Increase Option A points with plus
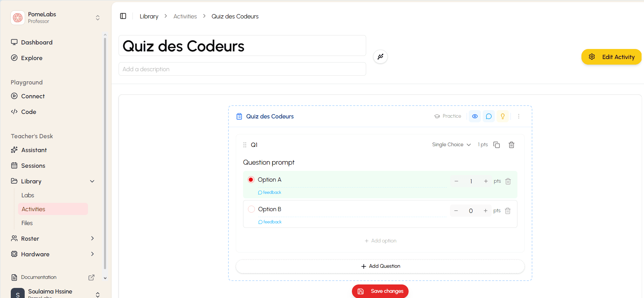This screenshot has height=298, width=644. 486,181
